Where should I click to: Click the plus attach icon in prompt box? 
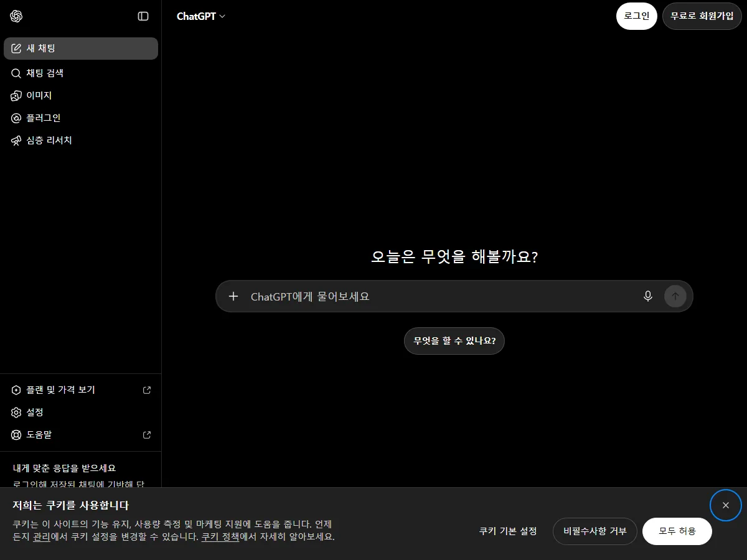click(233, 296)
